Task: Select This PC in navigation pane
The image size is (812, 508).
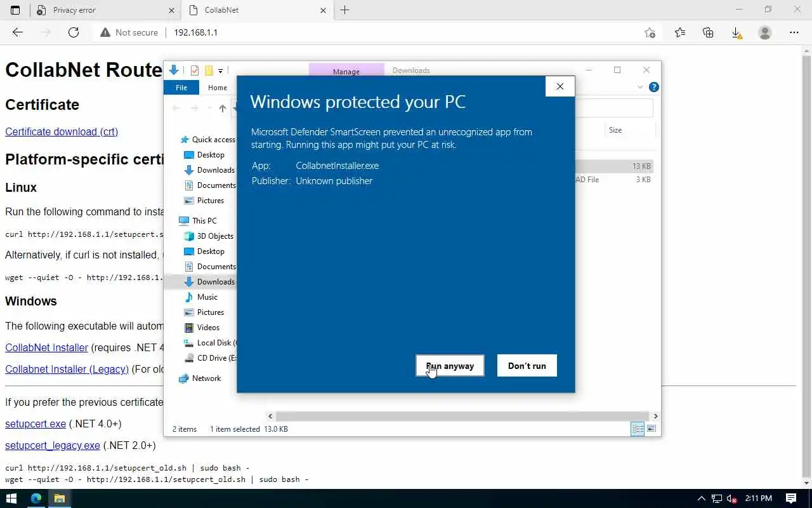Action: (x=198, y=221)
